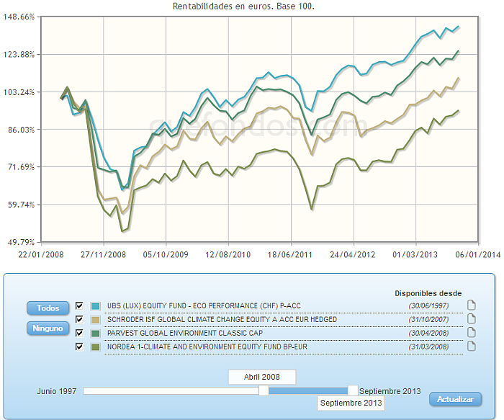Click the unselected part of the date range track

[x=171, y=390]
